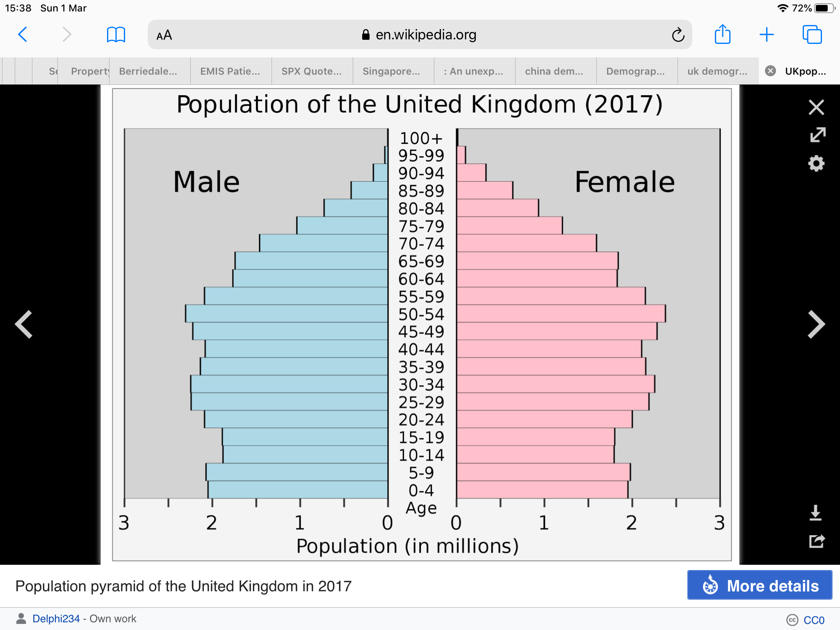840x630 pixels.
Task: Open the Delphi234 author link
Action: click(x=56, y=619)
